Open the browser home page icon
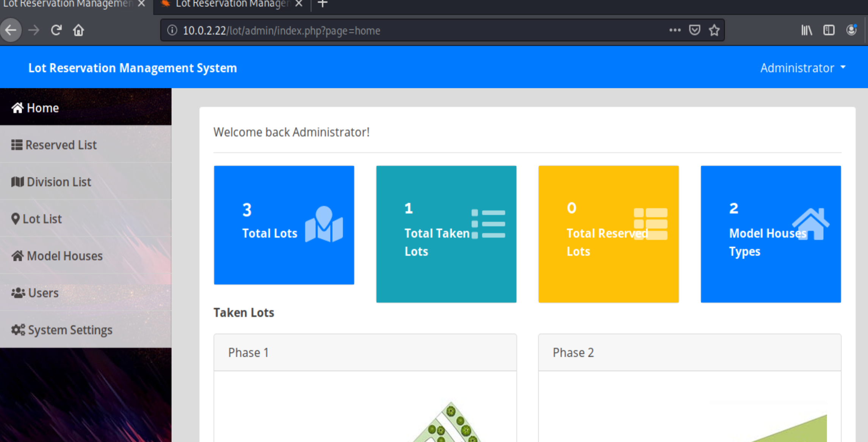This screenshot has height=442, width=868. [78, 30]
